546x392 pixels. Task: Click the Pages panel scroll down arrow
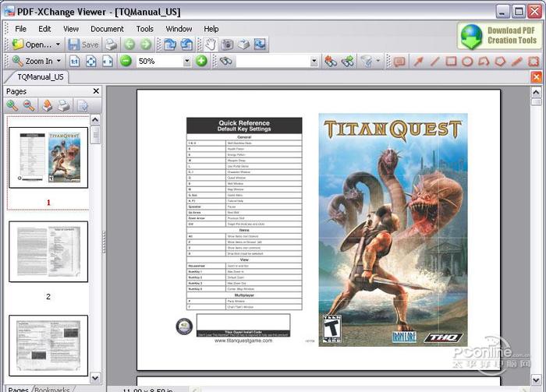(x=95, y=377)
